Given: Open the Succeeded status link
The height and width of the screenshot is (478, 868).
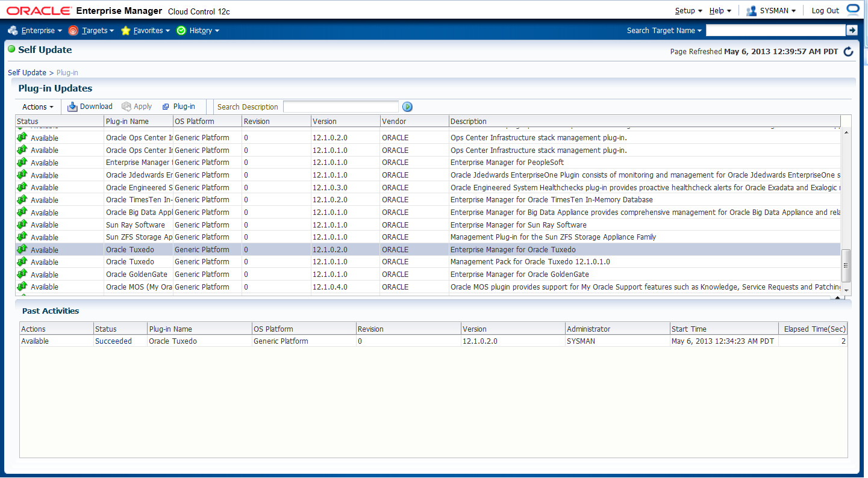Looking at the screenshot, I should pos(113,341).
